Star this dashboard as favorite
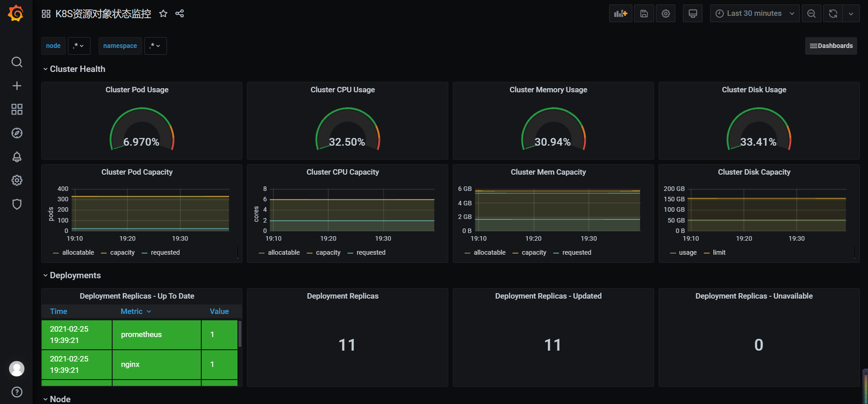The image size is (868, 404). pos(163,14)
